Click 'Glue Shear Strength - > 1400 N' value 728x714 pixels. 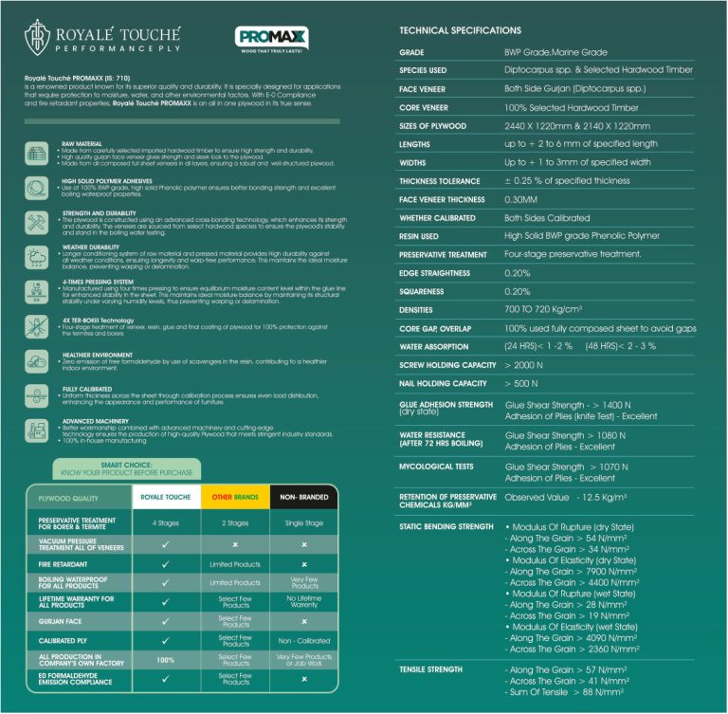click(568, 405)
